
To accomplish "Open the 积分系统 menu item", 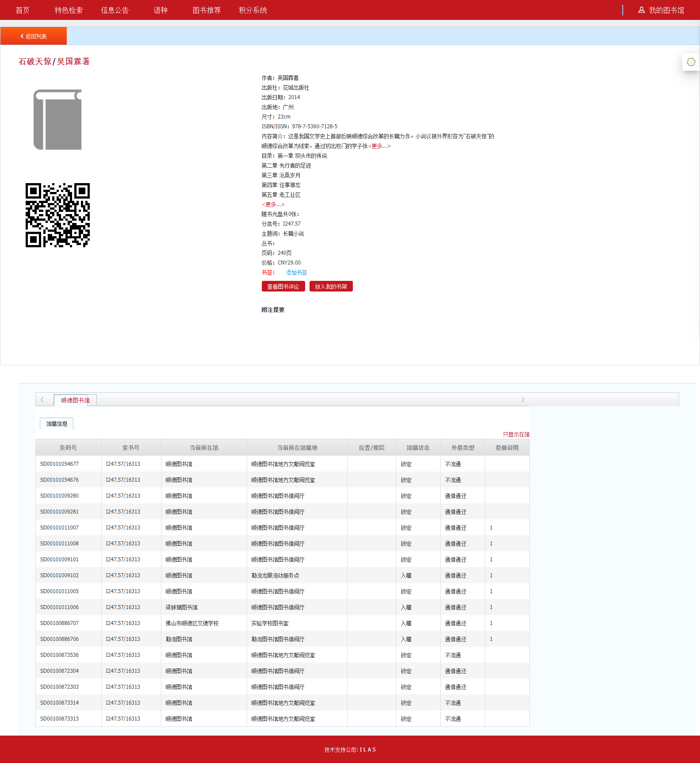I will click(252, 10).
